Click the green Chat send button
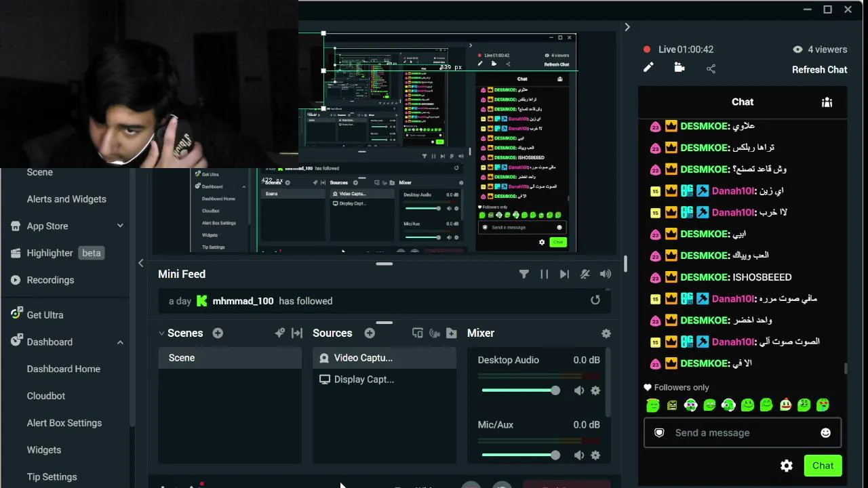This screenshot has width=868, height=488. 823,466
